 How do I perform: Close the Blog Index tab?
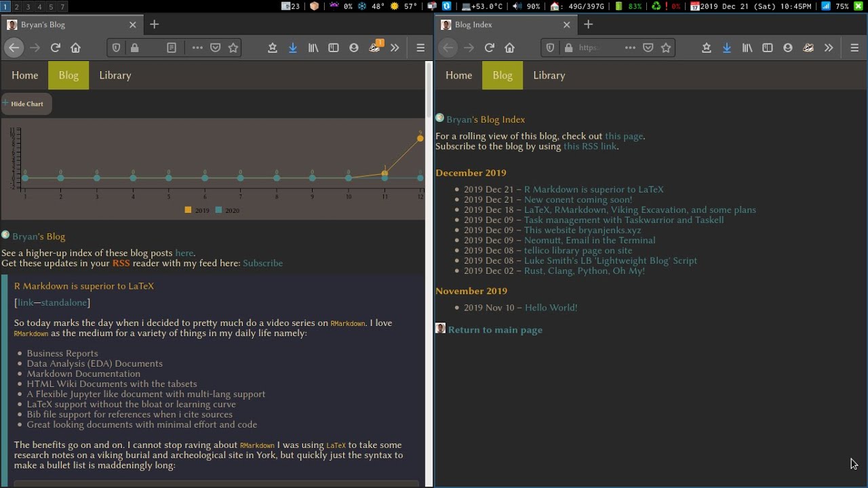point(567,24)
